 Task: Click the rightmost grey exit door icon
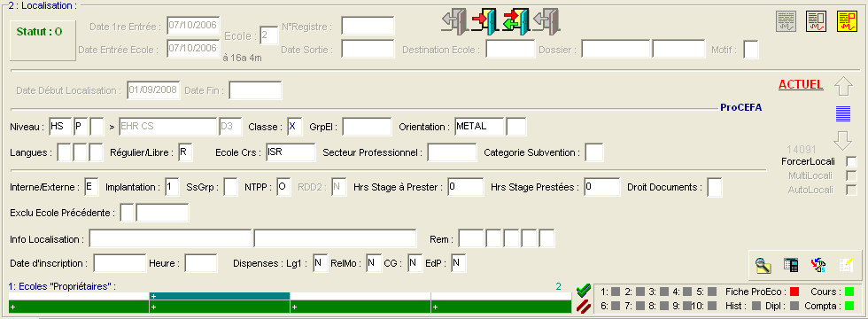click(546, 21)
